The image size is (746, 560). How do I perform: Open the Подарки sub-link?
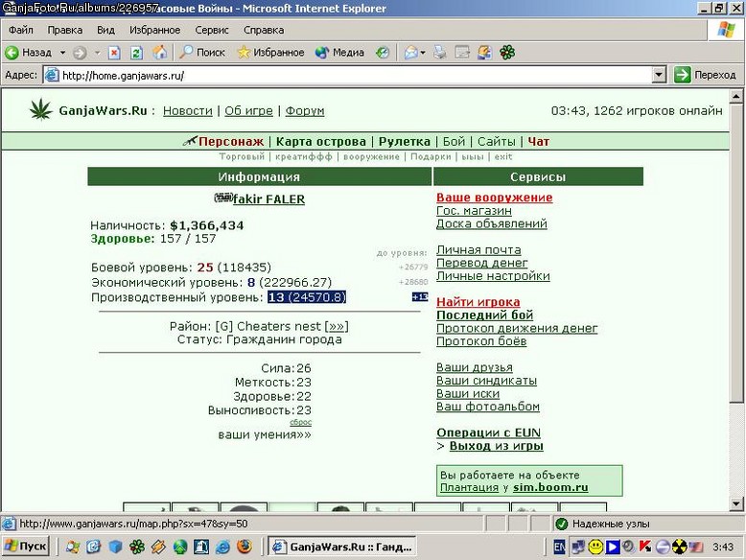click(x=431, y=156)
